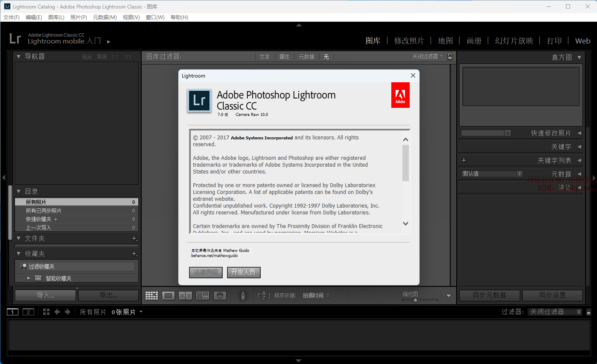Switch to the 修改照片 module
Image resolution: width=597 pixels, height=364 pixels.
pyautogui.click(x=409, y=41)
